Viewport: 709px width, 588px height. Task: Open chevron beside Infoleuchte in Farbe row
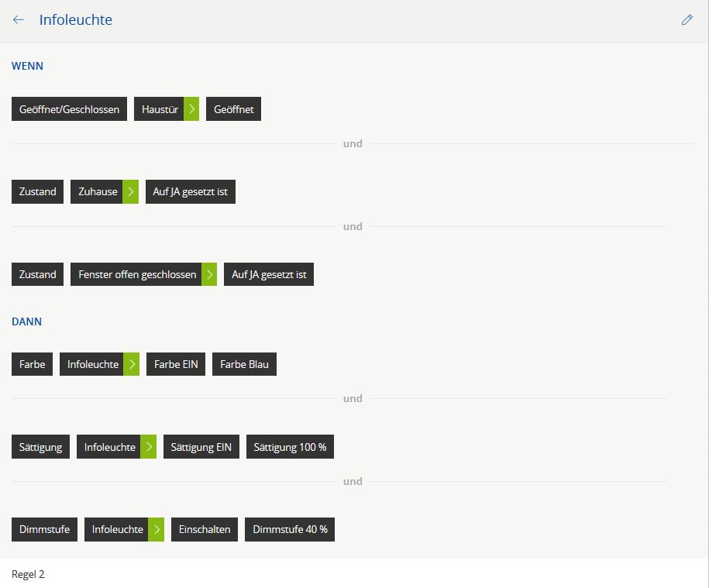click(132, 364)
